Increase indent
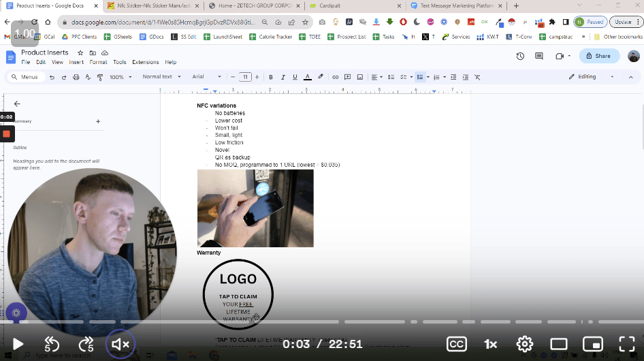The image size is (644, 361). pyautogui.click(x=466, y=77)
